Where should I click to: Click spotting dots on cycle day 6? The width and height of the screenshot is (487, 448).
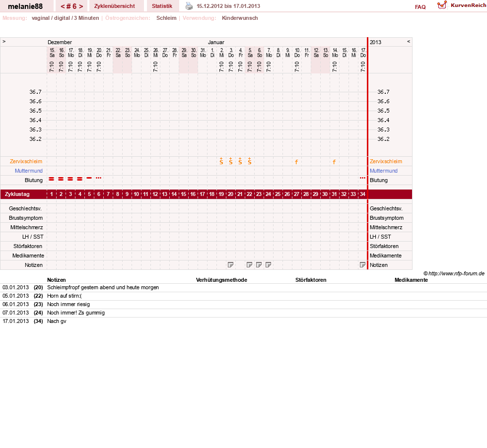(x=99, y=178)
